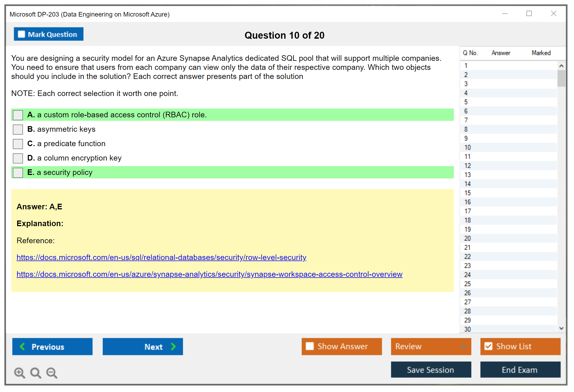Jump to question 22 in the list

click(x=467, y=257)
